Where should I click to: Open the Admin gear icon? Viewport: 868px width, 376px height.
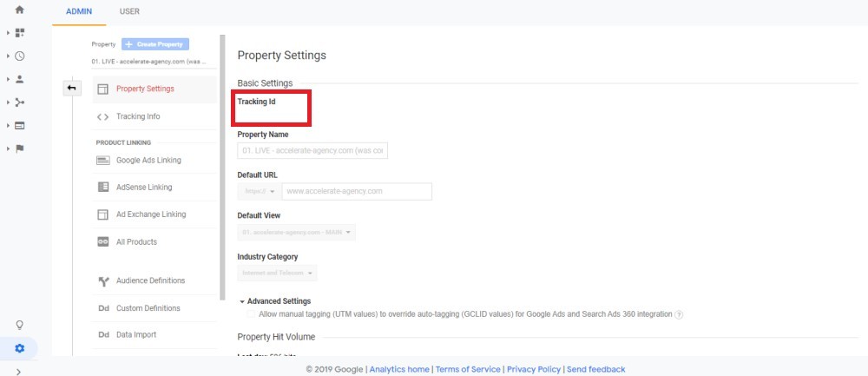pos(19,348)
